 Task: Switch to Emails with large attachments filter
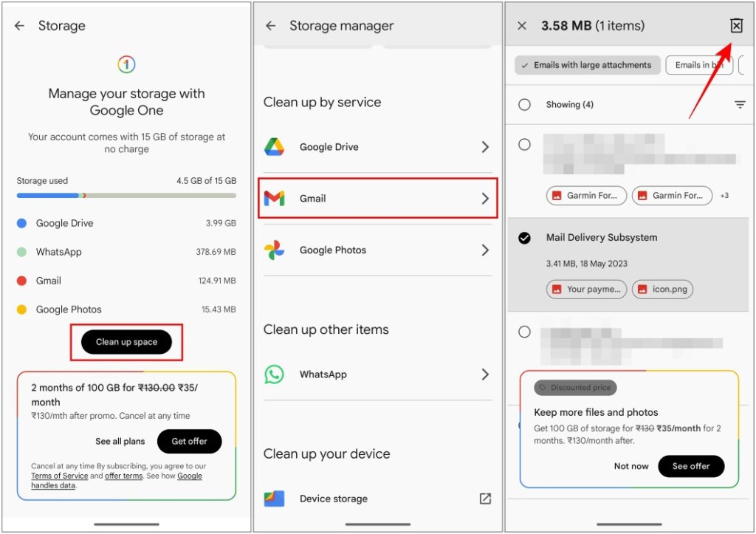tap(587, 65)
